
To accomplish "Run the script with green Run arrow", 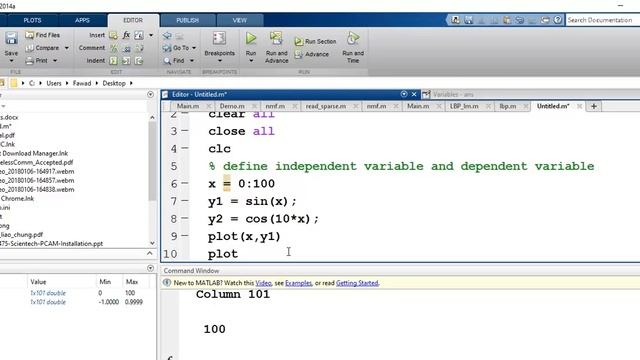I will [x=251, y=39].
